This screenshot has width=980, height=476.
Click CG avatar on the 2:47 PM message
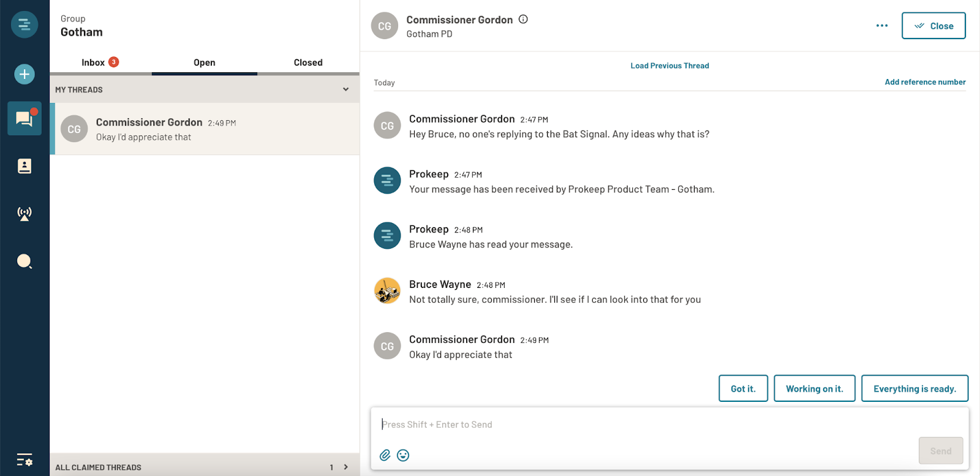[387, 126]
